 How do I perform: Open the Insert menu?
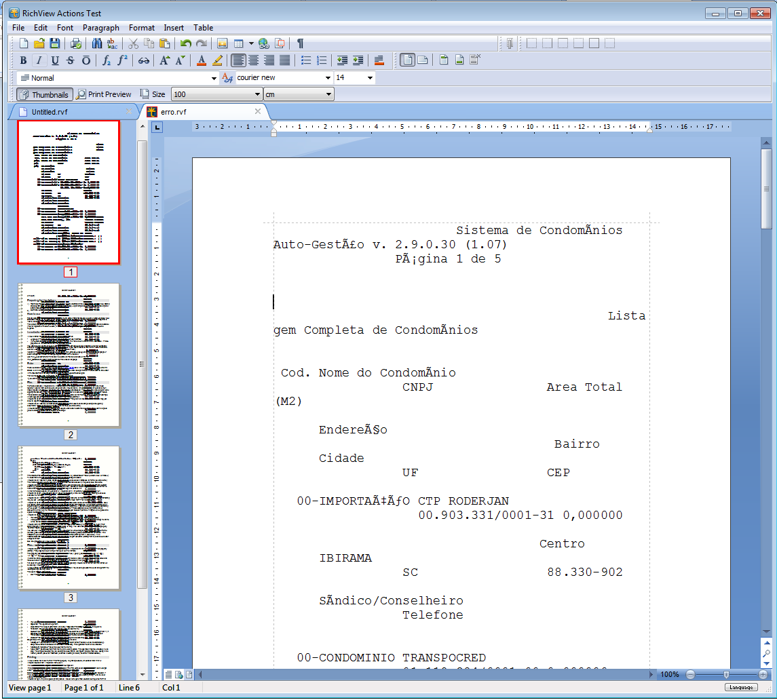pos(174,28)
